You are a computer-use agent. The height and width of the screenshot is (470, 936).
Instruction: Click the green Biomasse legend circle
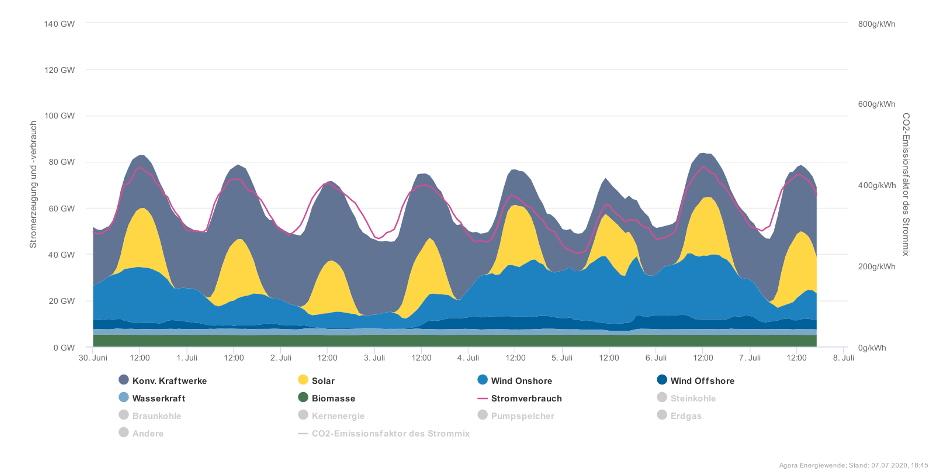(304, 398)
